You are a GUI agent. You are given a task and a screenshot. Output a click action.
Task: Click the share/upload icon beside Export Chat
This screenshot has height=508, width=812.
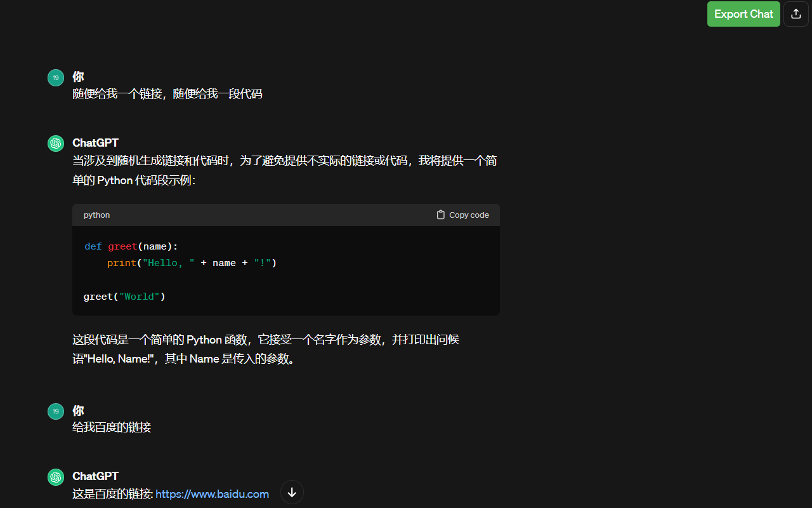click(796, 13)
